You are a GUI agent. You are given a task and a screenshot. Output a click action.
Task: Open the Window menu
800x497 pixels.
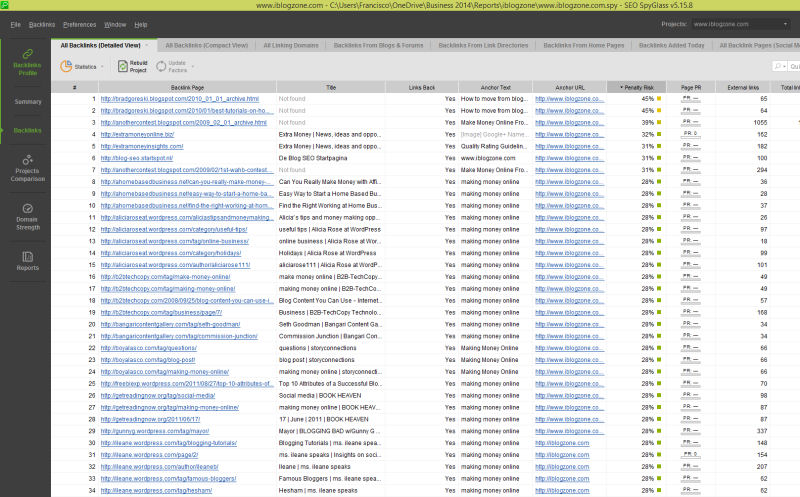tap(115, 24)
